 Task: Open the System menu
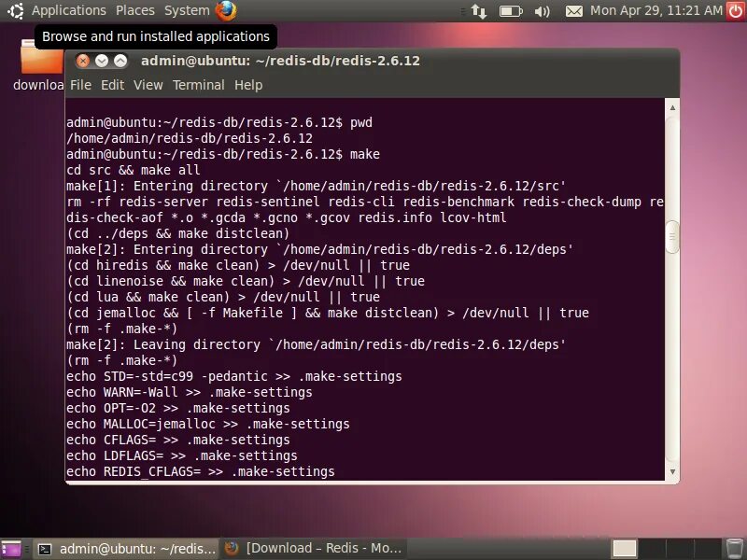[187, 10]
